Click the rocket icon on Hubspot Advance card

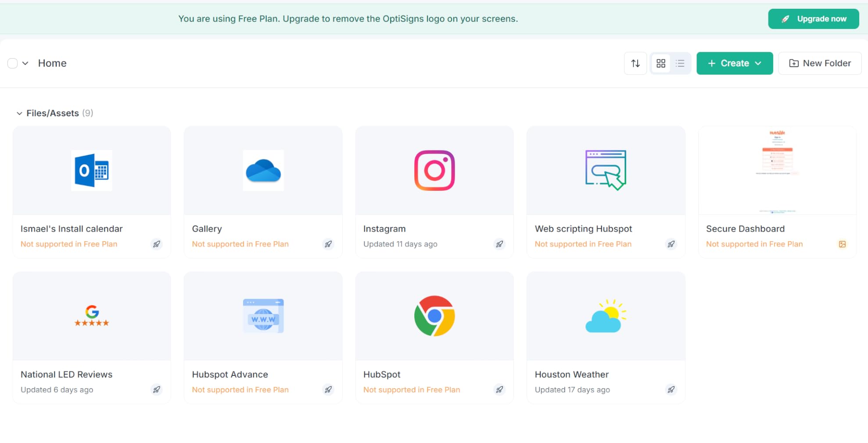[x=328, y=389]
